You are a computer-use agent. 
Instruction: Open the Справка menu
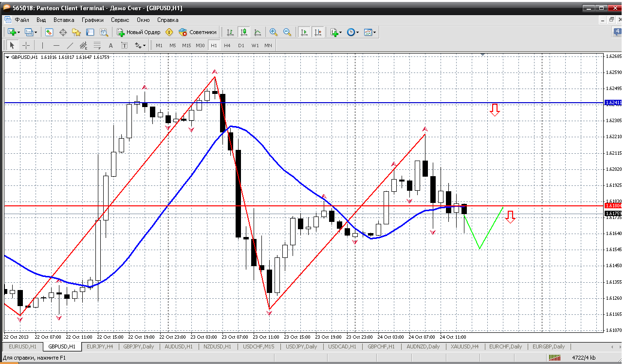coord(167,20)
